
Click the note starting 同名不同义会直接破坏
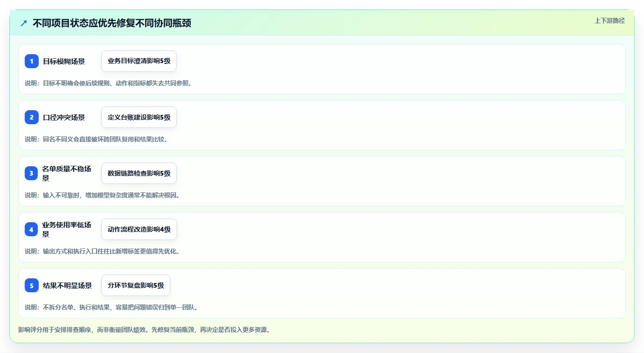click(96, 139)
